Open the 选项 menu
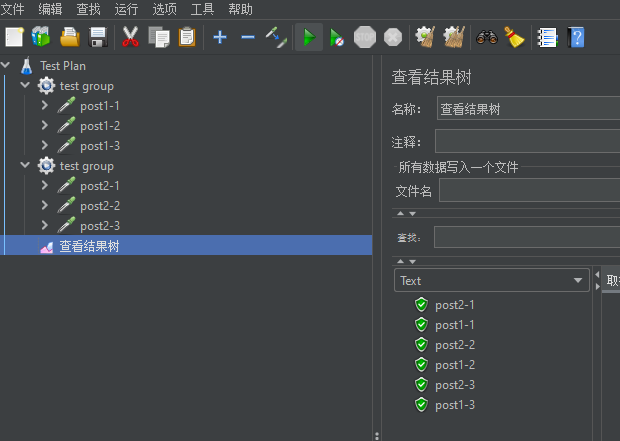This screenshot has width=620, height=441. (x=164, y=9)
